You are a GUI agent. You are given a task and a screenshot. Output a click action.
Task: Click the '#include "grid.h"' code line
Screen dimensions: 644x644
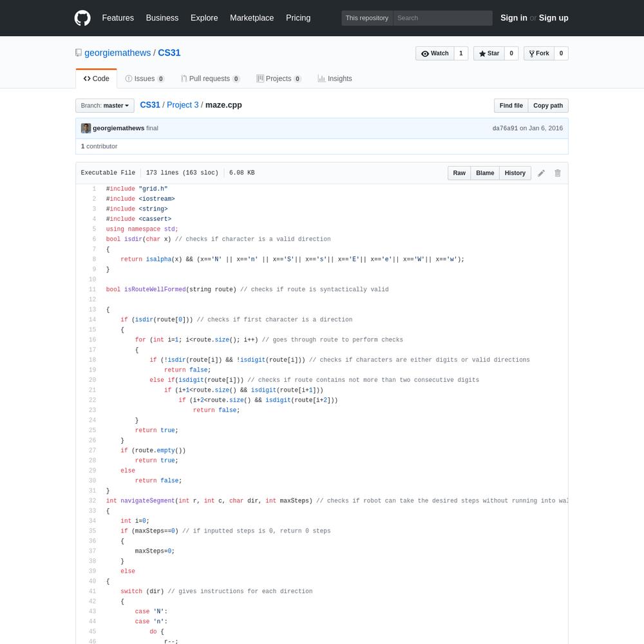pyautogui.click(x=137, y=189)
